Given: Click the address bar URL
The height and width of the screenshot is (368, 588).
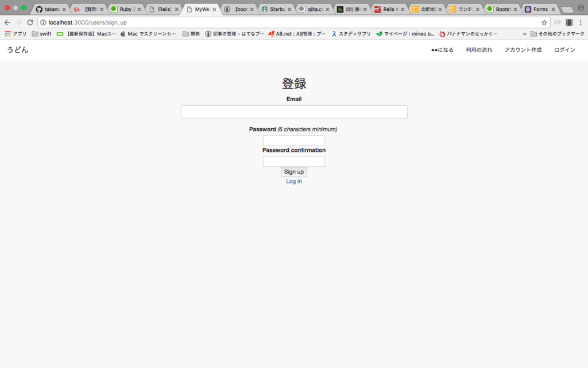Looking at the screenshot, I should (x=87, y=22).
